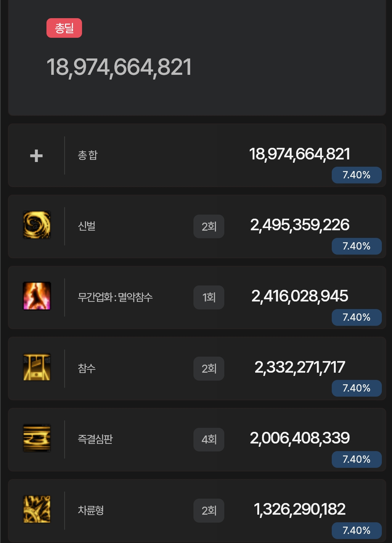392x543 pixels.
Task: Select the red 총딜 tag
Action: tap(64, 28)
